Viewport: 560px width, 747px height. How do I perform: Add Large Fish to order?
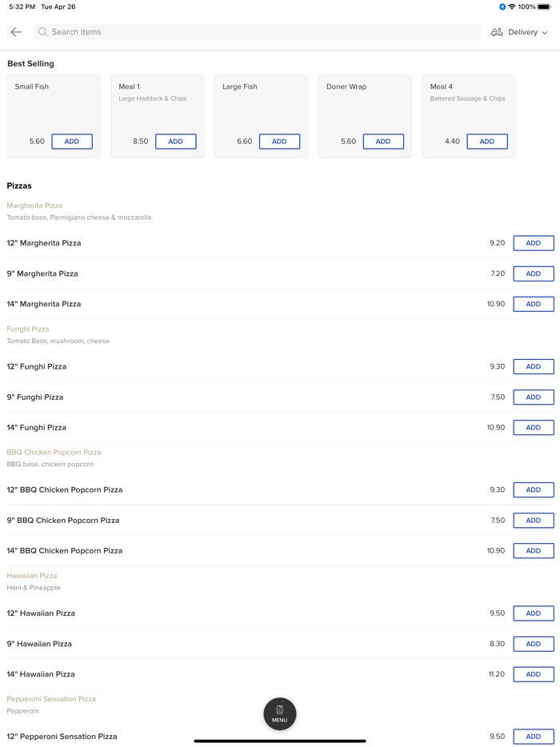[x=279, y=142]
